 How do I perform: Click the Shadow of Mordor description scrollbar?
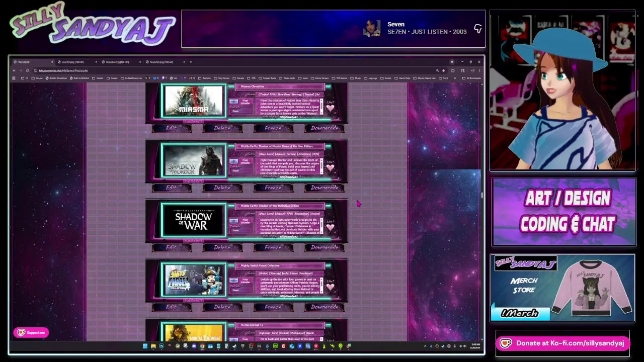click(322, 166)
